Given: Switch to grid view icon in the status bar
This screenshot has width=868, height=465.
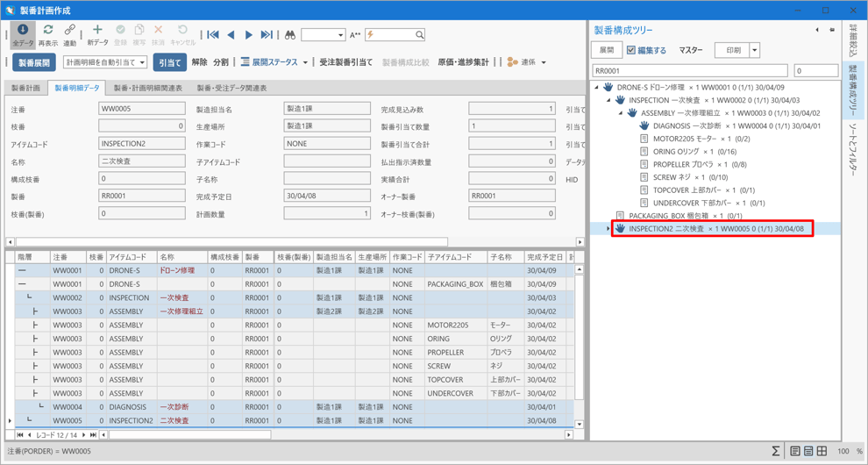Looking at the screenshot, I should (x=822, y=451).
